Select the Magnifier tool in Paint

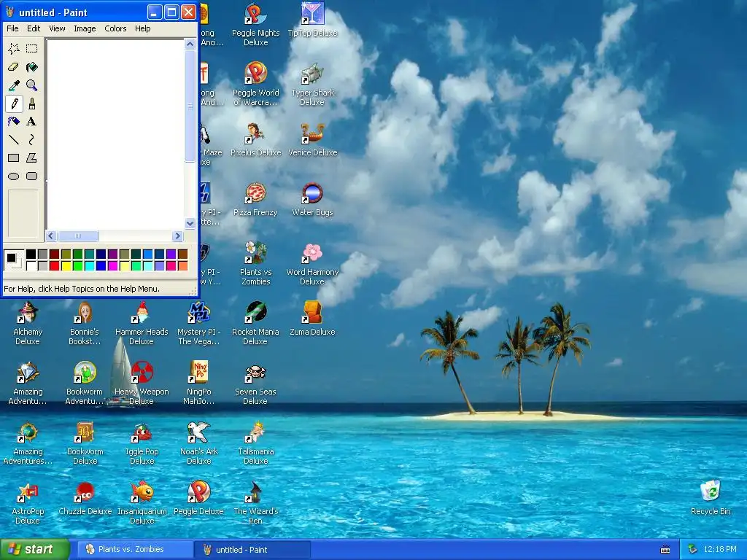[32, 85]
